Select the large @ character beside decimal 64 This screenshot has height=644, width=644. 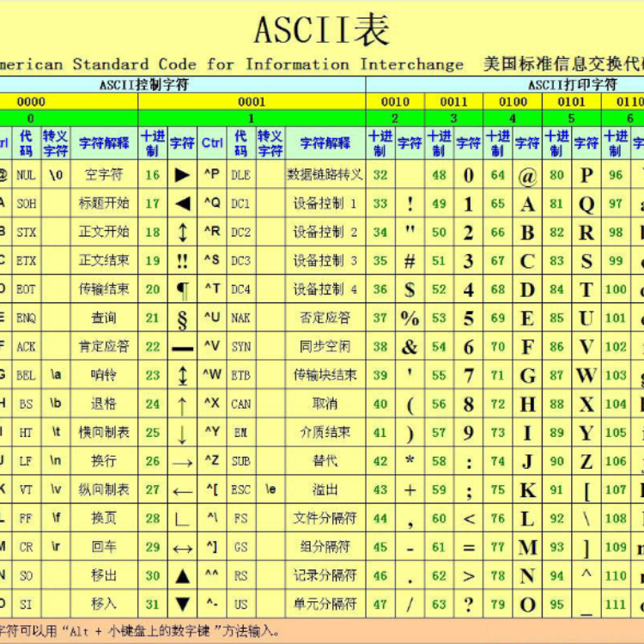[x=527, y=176]
